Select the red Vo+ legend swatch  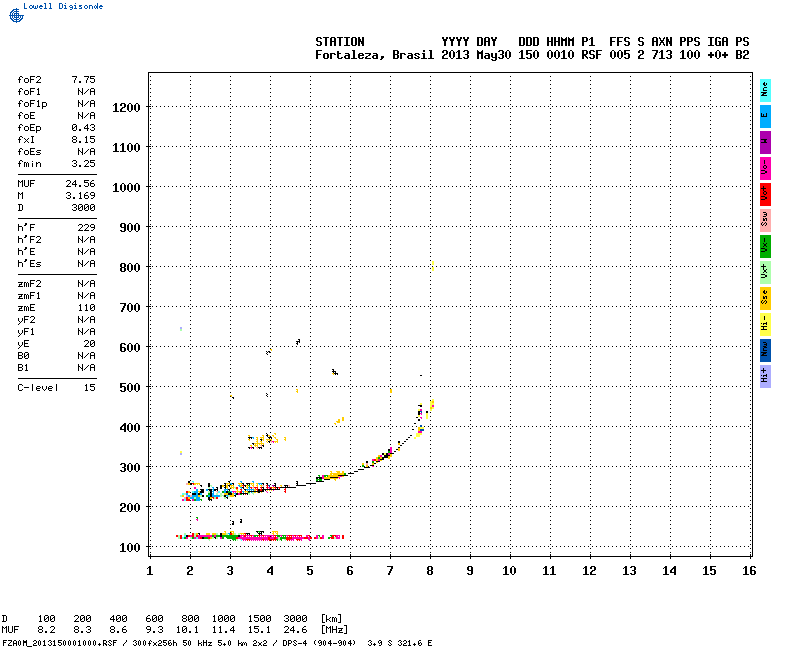[x=765, y=194]
